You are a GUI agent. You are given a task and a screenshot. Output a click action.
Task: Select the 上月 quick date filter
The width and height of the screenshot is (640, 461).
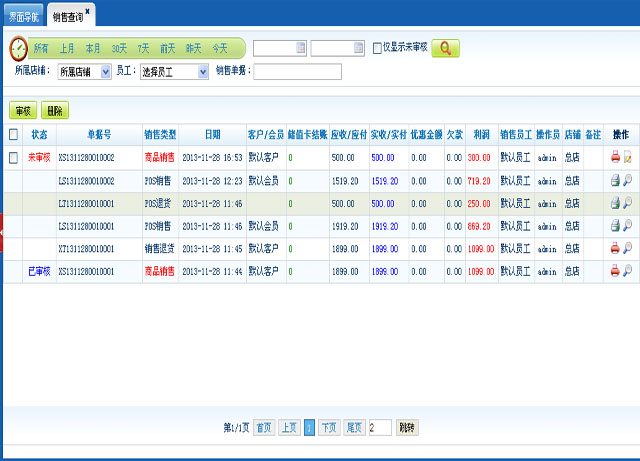point(67,48)
